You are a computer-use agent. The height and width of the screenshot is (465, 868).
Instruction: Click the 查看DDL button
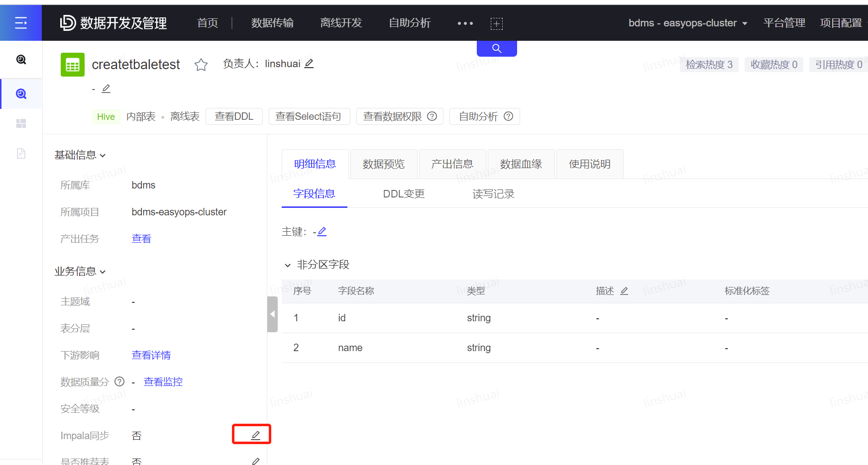(234, 116)
